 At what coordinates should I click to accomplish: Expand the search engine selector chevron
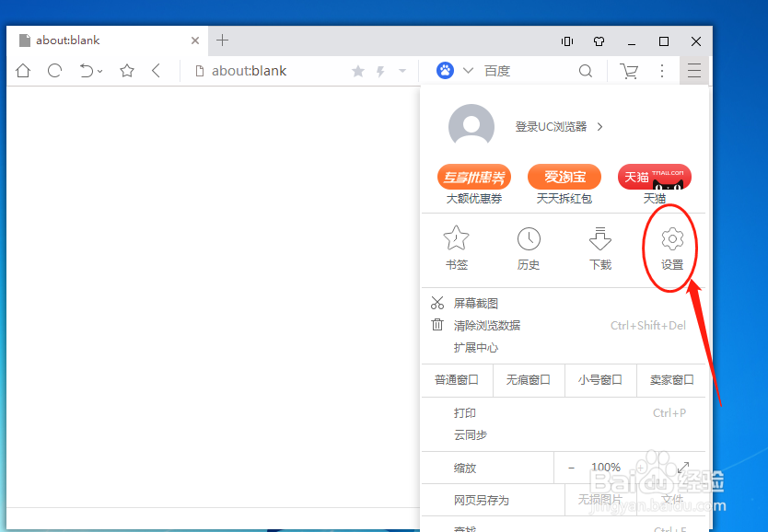pos(468,71)
